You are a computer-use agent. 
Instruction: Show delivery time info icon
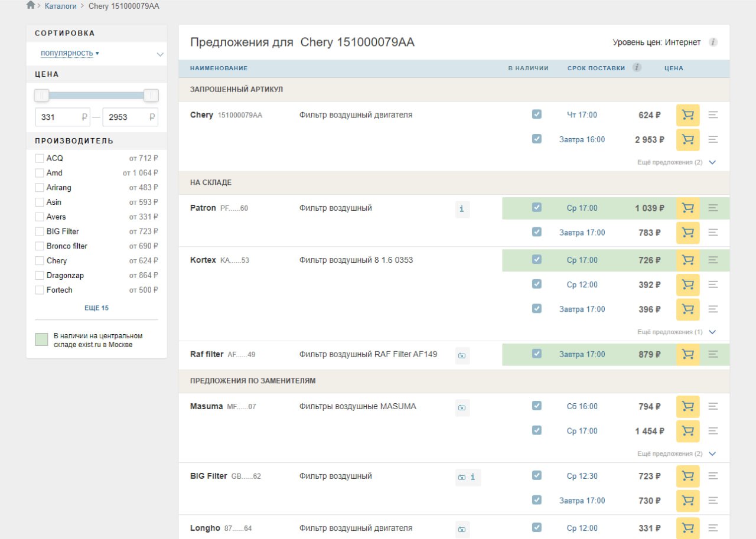[x=637, y=67]
